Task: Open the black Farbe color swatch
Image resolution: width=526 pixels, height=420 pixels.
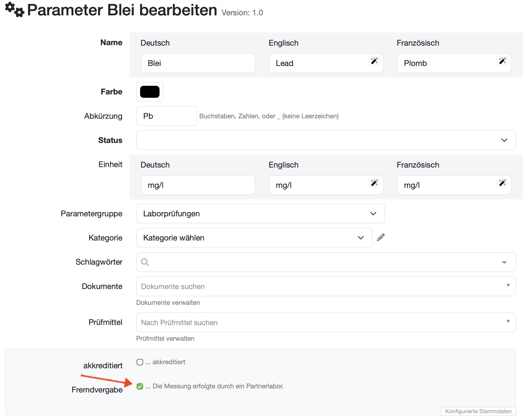Action: (x=150, y=92)
